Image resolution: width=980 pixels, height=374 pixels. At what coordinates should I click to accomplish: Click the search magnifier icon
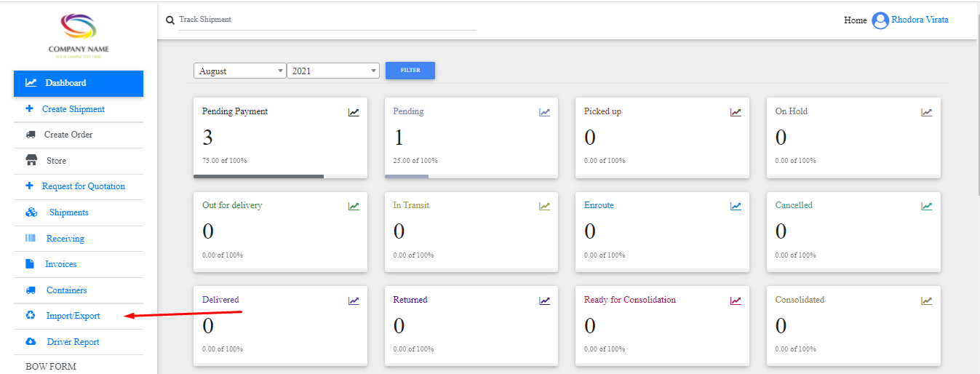[170, 20]
